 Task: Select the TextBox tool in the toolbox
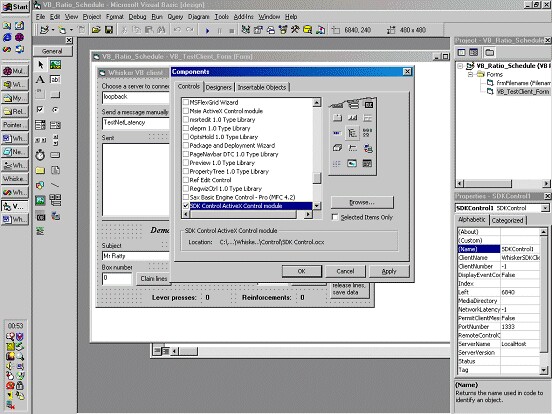point(55,80)
